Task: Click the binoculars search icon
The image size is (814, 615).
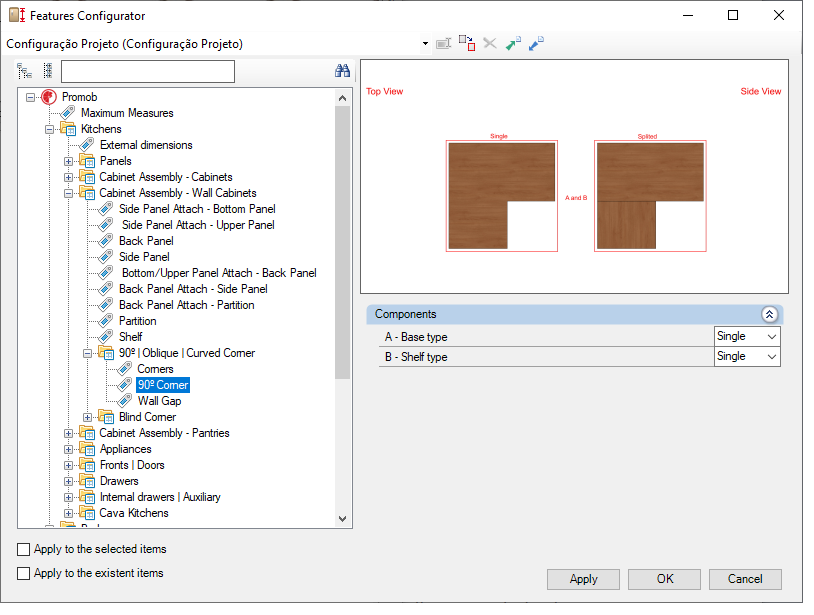Action: 342,71
